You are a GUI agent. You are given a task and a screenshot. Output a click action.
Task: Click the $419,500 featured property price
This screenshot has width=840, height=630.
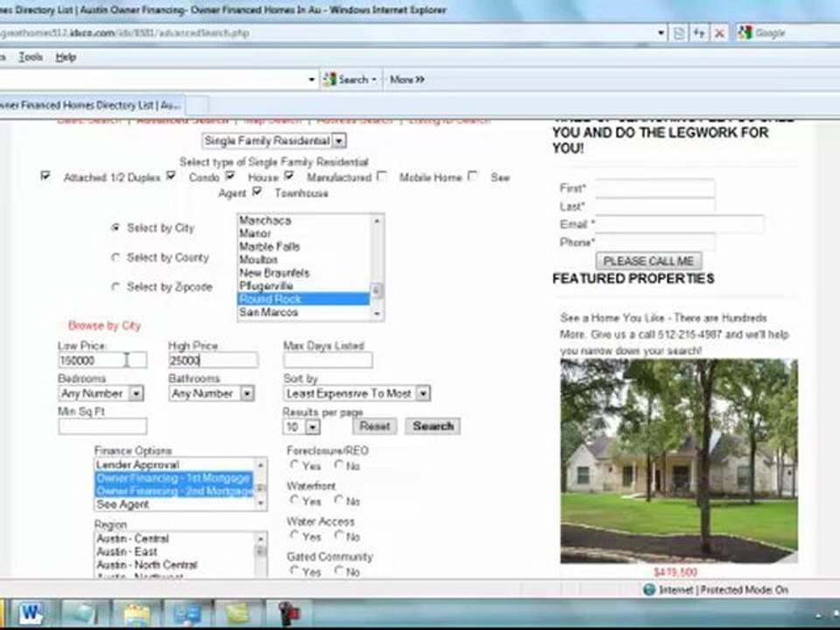pyautogui.click(x=675, y=572)
